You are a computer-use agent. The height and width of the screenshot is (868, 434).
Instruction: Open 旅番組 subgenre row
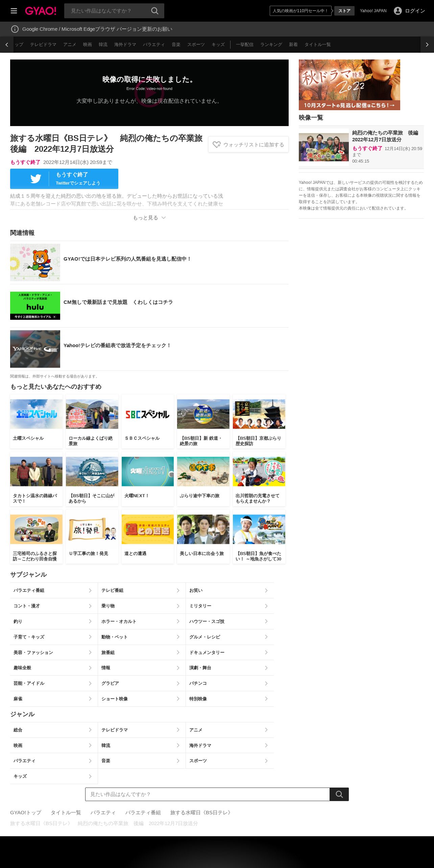tap(142, 653)
